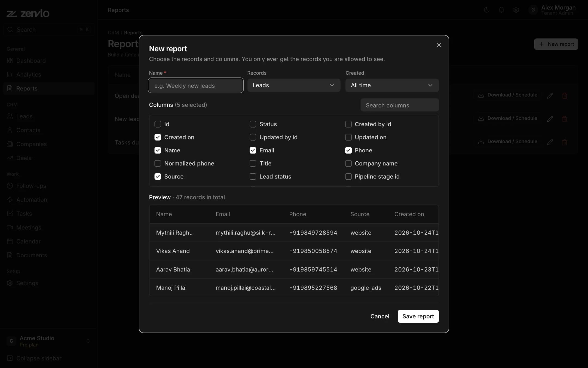This screenshot has width=588, height=368.
Task: Click the Meetings camera icon
Action: coord(10,227)
